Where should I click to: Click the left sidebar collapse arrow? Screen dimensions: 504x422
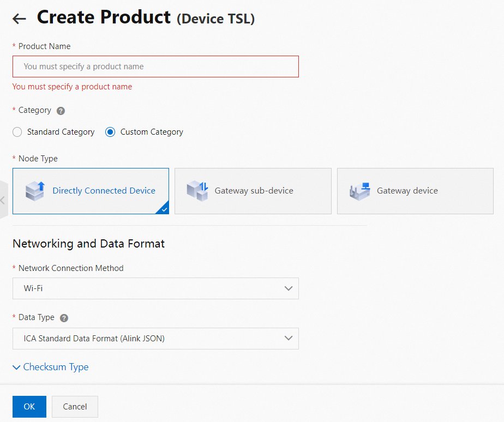click(3, 200)
